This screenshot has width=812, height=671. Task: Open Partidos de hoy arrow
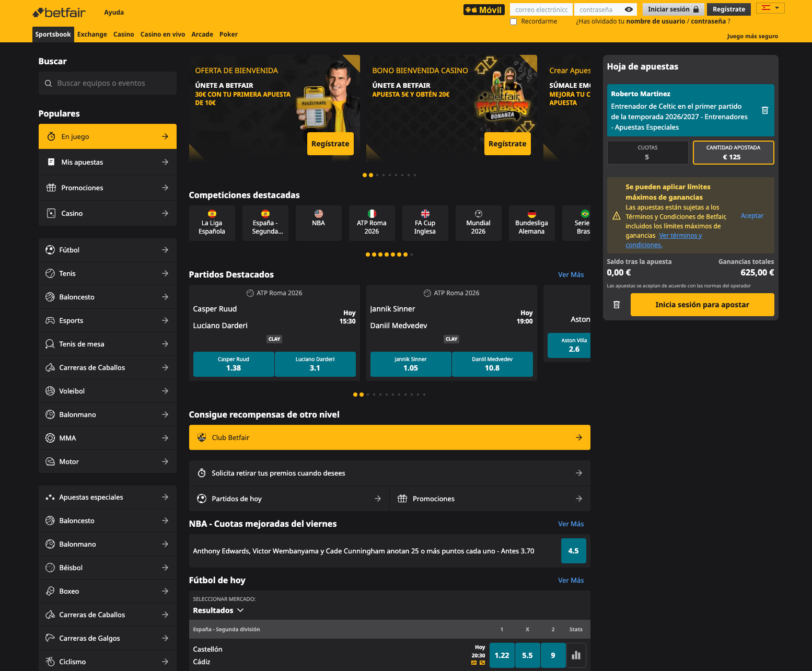[x=378, y=499]
